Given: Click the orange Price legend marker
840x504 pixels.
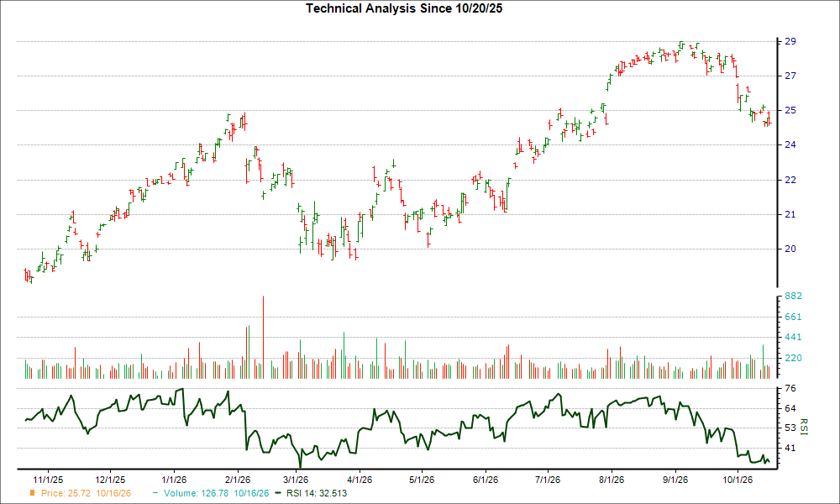Looking at the screenshot, I should coord(33,493).
